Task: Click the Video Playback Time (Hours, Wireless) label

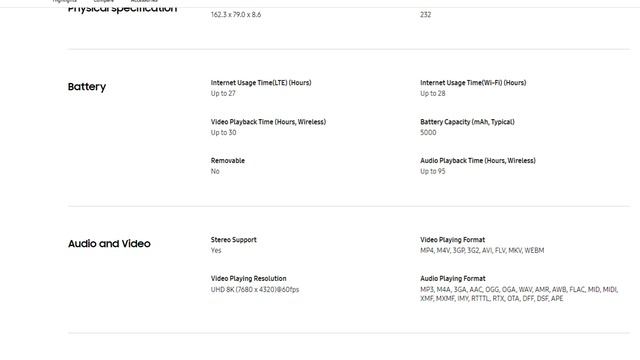Action: pyautogui.click(x=268, y=122)
